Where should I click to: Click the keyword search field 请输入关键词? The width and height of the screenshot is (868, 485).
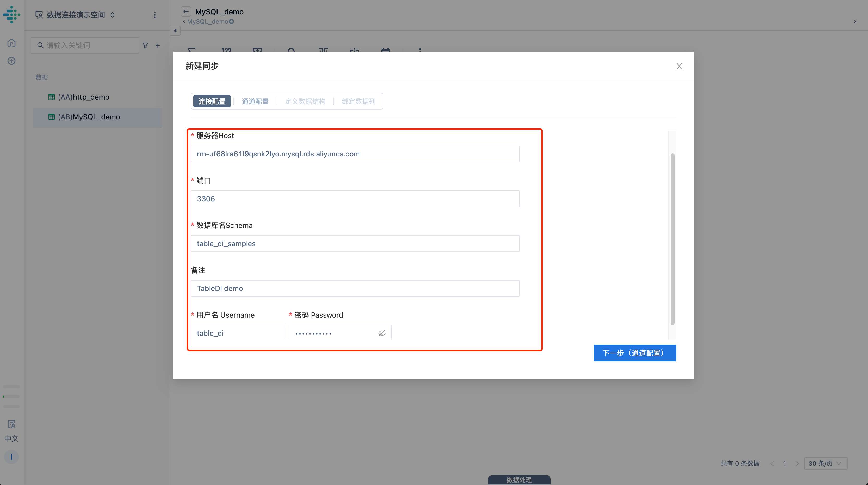click(x=85, y=45)
